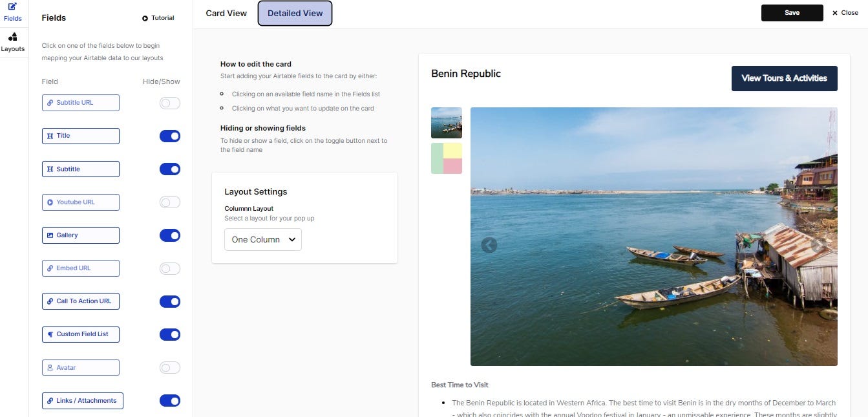Select the Links / Attachments field button

83,401
